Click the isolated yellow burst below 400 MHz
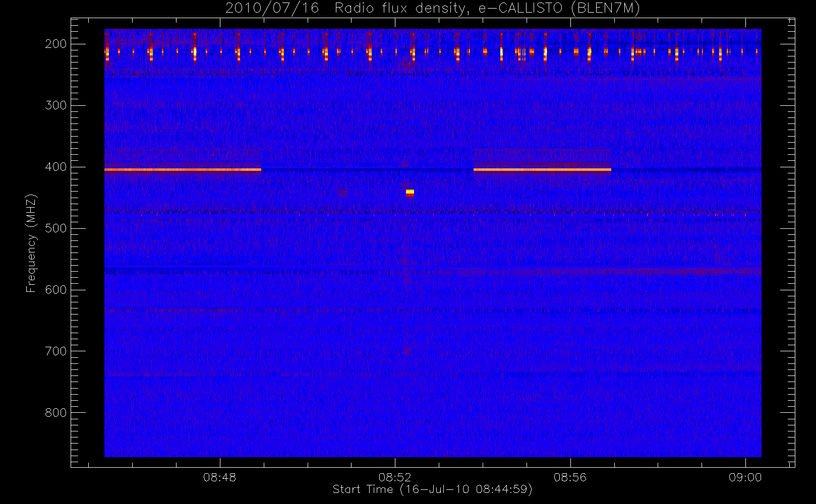The image size is (816, 504). [410, 193]
